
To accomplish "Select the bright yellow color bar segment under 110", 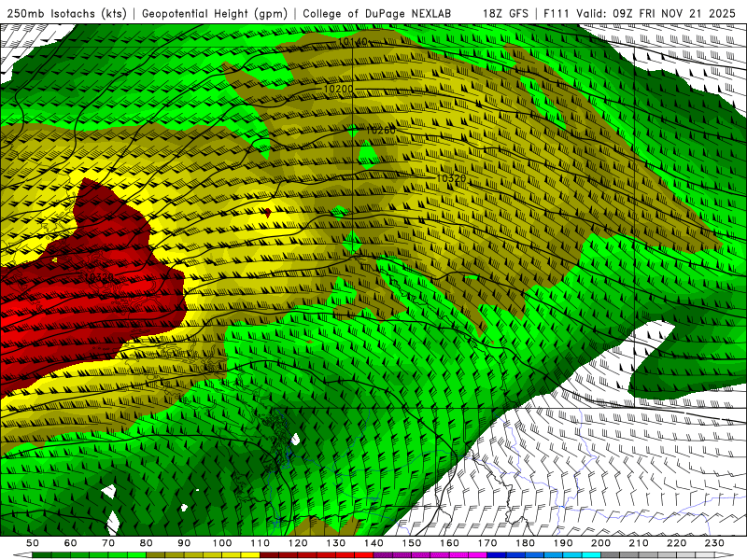I will click(x=250, y=555).
